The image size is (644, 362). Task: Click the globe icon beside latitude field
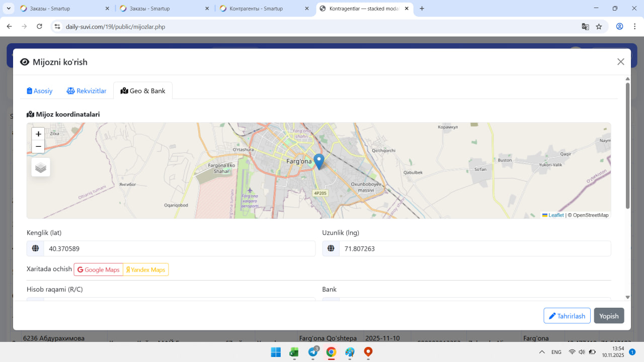click(35, 248)
